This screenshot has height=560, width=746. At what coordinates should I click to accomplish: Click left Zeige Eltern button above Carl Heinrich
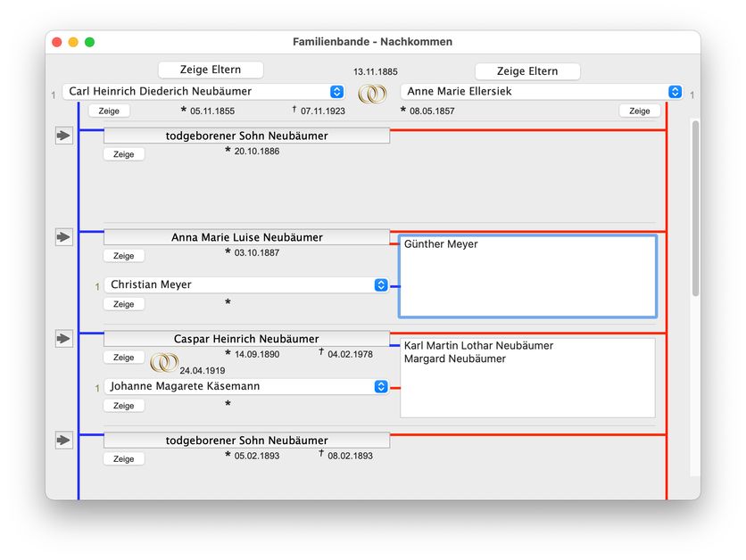coord(211,70)
